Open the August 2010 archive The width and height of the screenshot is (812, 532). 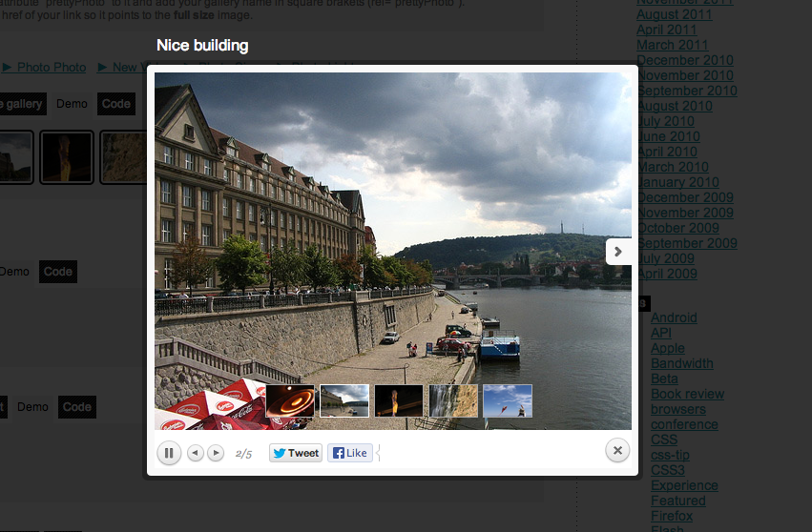(675, 106)
